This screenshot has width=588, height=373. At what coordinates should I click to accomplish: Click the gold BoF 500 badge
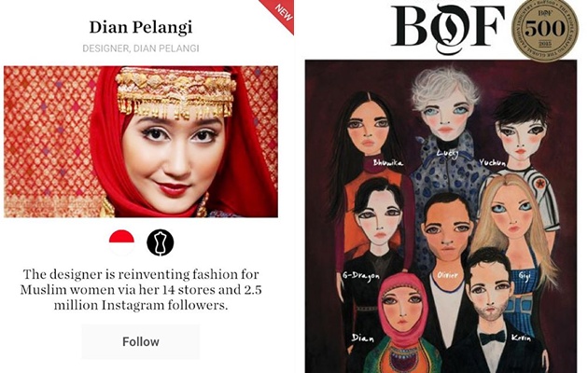(x=545, y=29)
